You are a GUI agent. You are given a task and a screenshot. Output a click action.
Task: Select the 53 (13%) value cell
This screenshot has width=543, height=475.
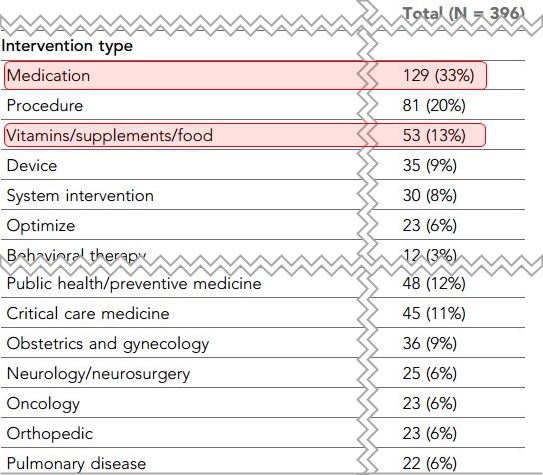434,135
